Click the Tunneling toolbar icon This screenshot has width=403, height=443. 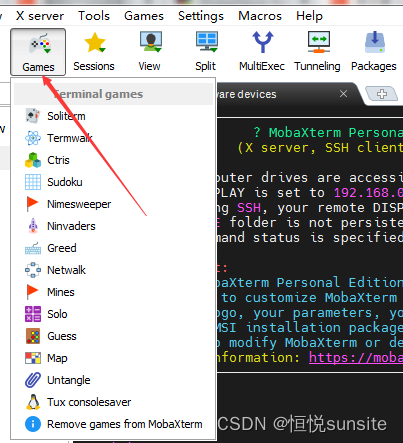coord(317,52)
